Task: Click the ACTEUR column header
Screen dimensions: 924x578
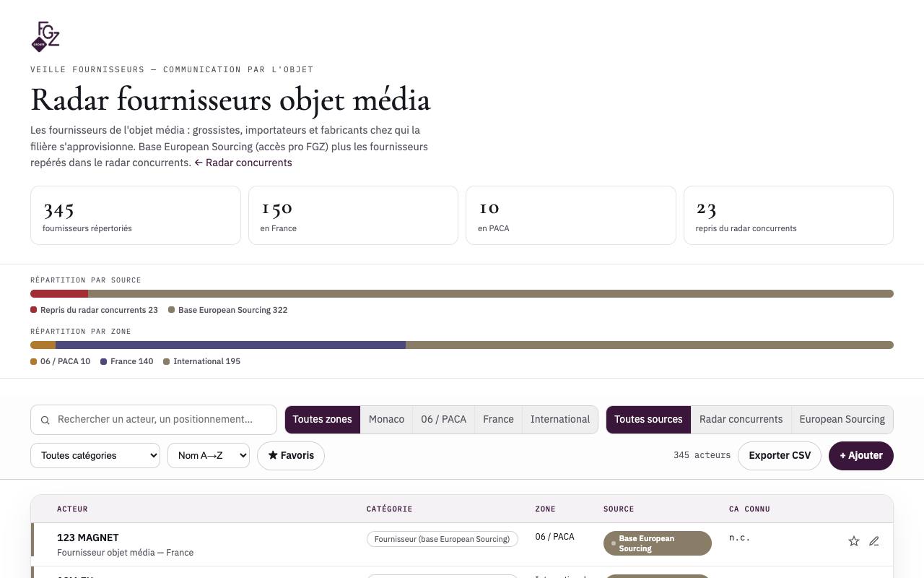Action: [x=72, y=509]
